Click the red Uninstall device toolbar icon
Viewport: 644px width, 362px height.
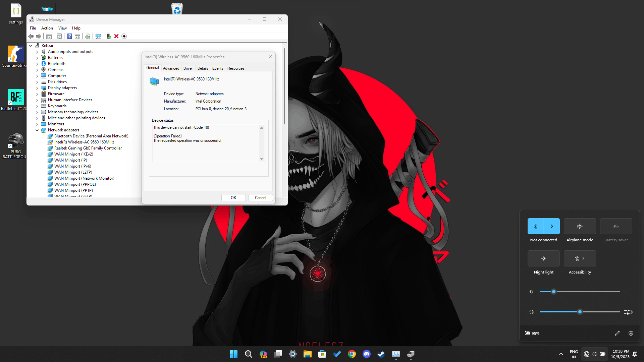tap(116, 36)
